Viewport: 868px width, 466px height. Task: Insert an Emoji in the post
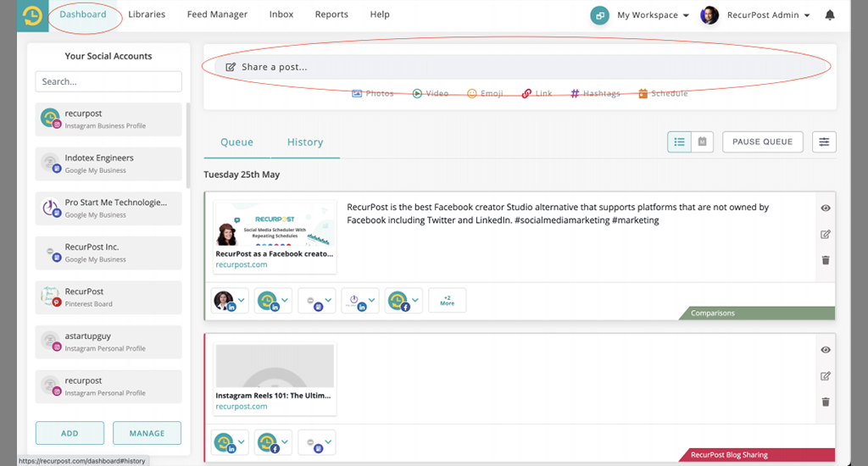[x=485, y=93]
